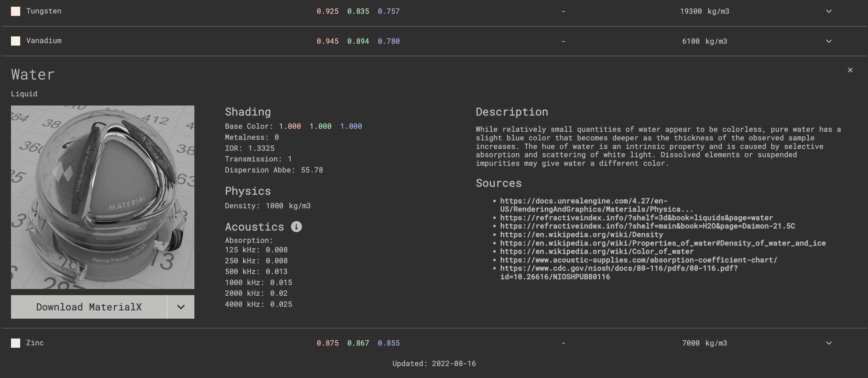868x378 pixels.
Task: Click the Download MaterialX button
Action: 89,307
